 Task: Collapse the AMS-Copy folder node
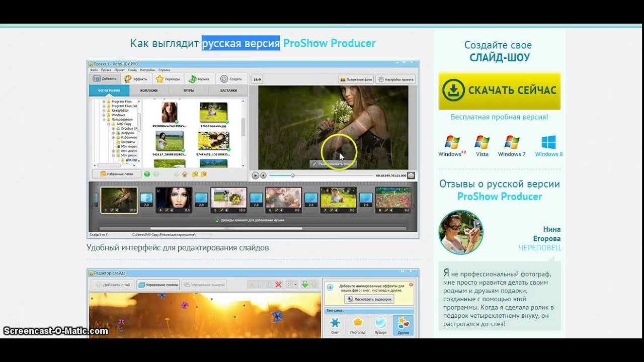click(x=109, y=124)
